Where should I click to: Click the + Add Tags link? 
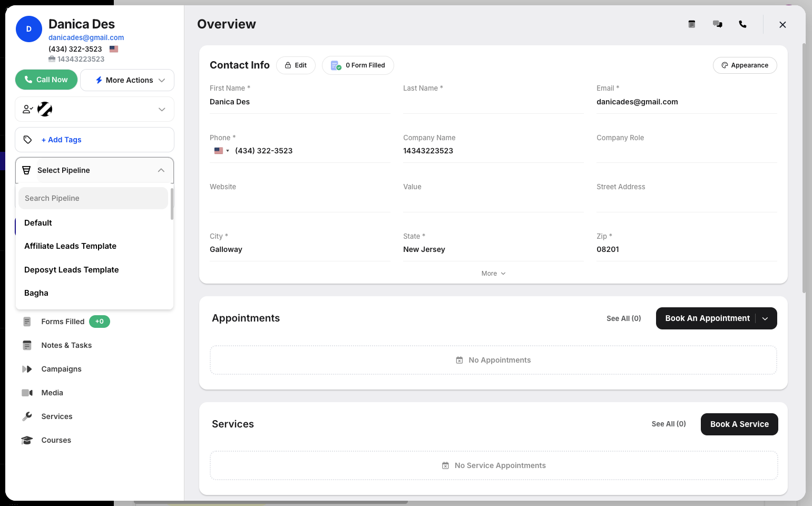point(61,140)
